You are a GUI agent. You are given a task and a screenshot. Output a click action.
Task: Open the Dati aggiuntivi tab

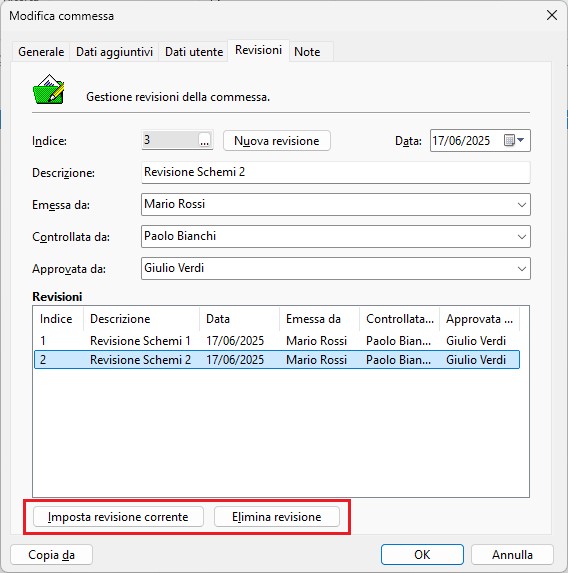[x=114, y=52]
